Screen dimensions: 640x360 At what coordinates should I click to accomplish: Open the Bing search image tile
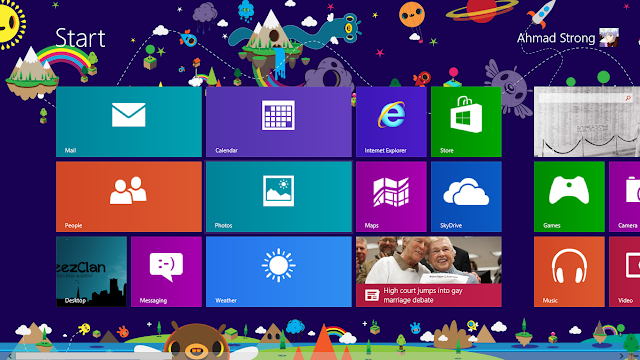pos(587,122)
